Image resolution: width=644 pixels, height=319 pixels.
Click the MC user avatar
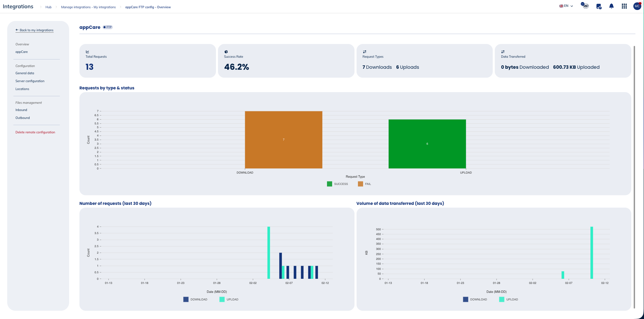637,6
